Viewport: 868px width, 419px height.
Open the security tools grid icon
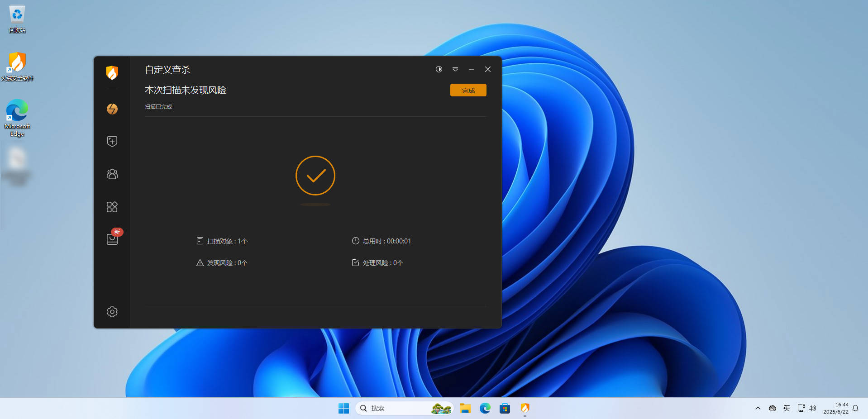(x=112, y=207)
